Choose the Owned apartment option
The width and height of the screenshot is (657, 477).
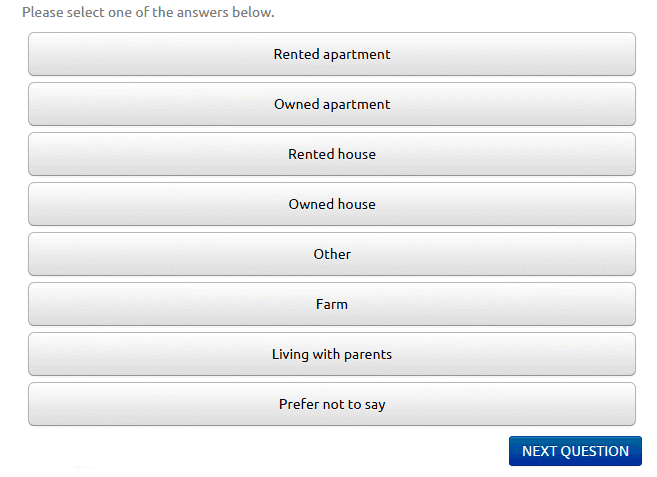point(332,104)
